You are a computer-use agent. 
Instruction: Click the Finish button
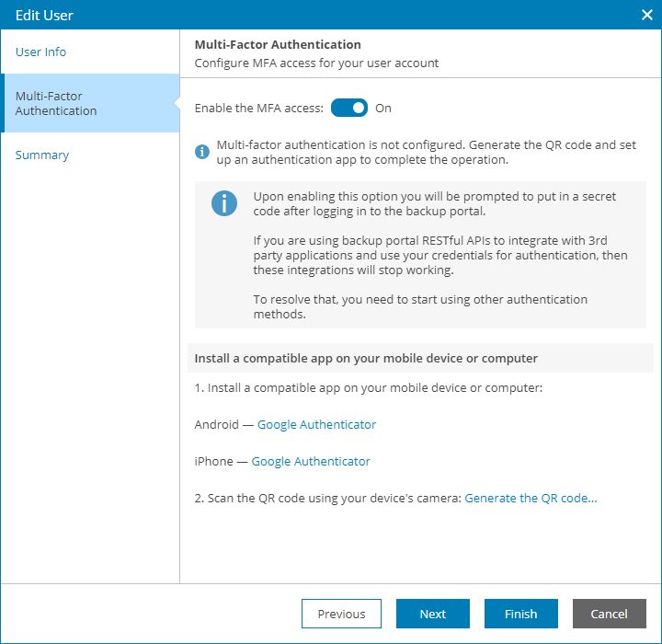(x=521, y=614)
